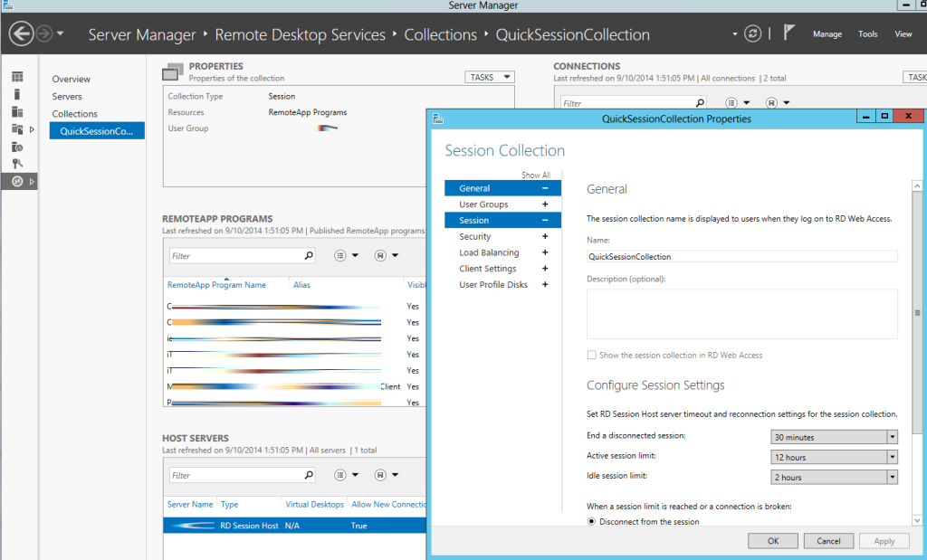
Task: Select the Disconnect from the session radio button
Action: point(591,521)
